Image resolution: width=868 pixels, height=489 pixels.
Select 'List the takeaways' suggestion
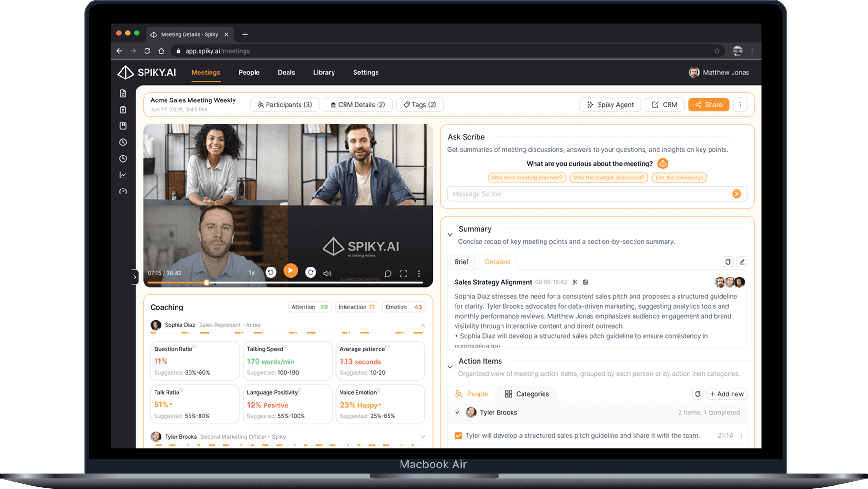pyautogui.click(x=679, y=178)
